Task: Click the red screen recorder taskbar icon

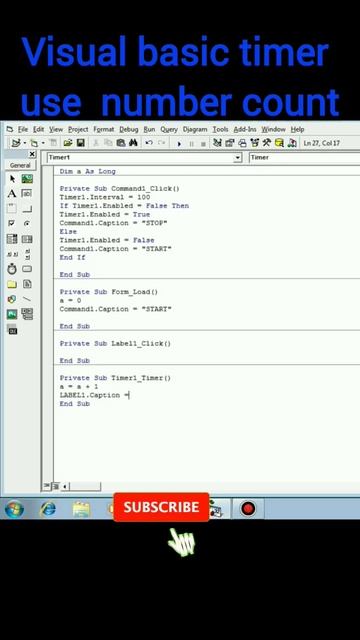Action: point(248,508)
